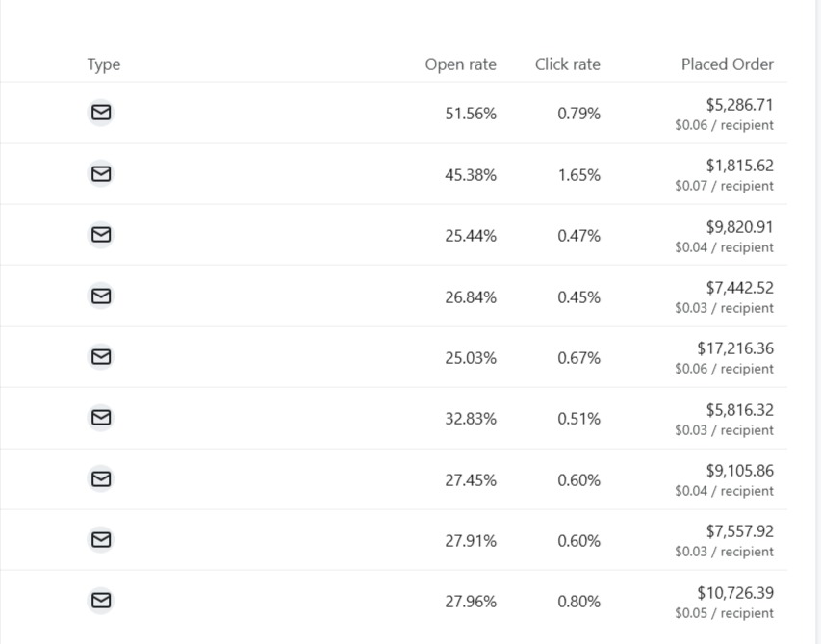The width and height of the screenshot is (821, 644).
Task: Sort by the Open rate column header
Action: click(x=460, y=64)
